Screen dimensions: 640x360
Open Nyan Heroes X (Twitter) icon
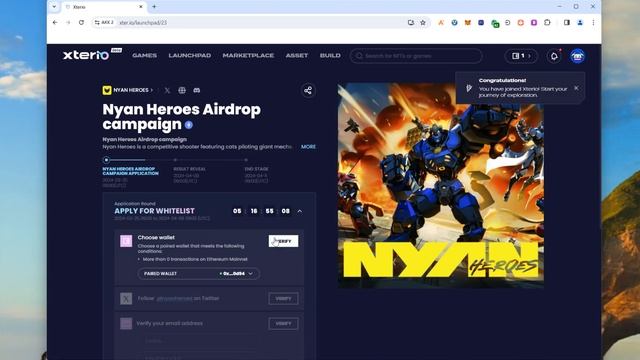pyautogui.click(x=167, y=90)
